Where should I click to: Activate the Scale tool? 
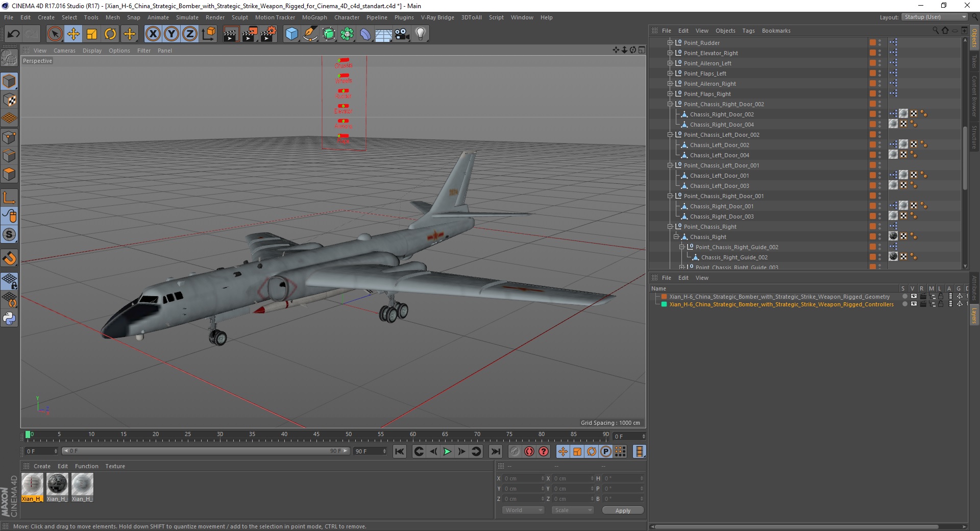pos(92,34)
